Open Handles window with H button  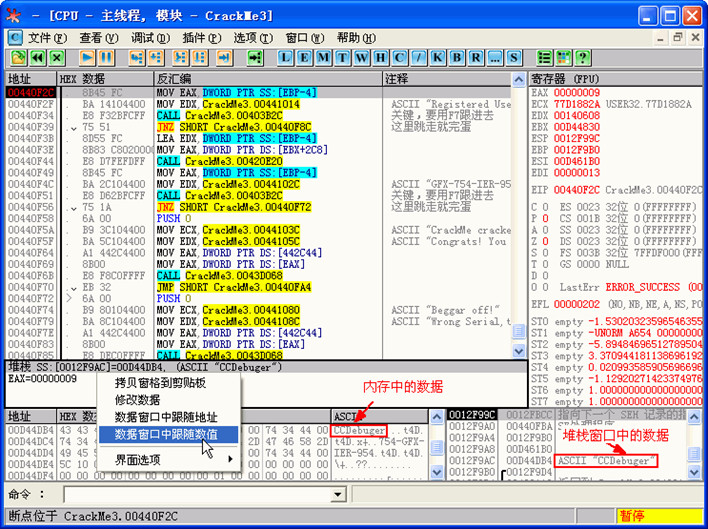[380, 57]
